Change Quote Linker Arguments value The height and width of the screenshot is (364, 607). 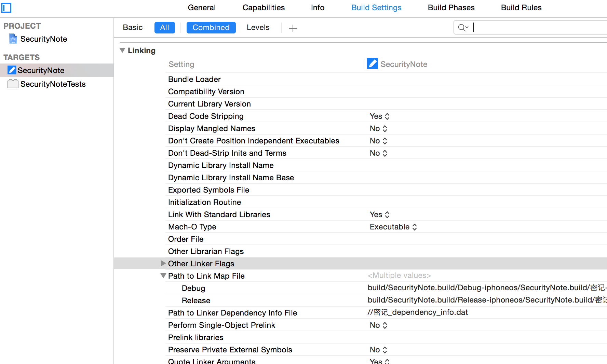point(379,361)
